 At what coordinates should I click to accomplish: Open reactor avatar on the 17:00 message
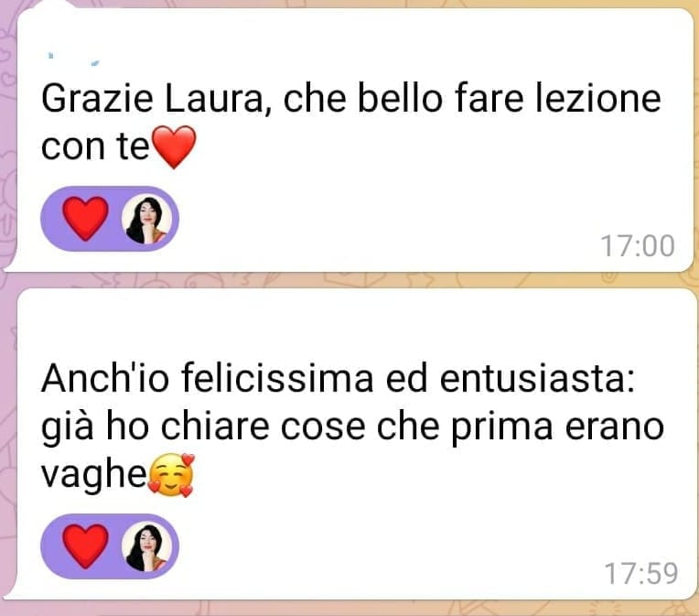click(147, 220)
